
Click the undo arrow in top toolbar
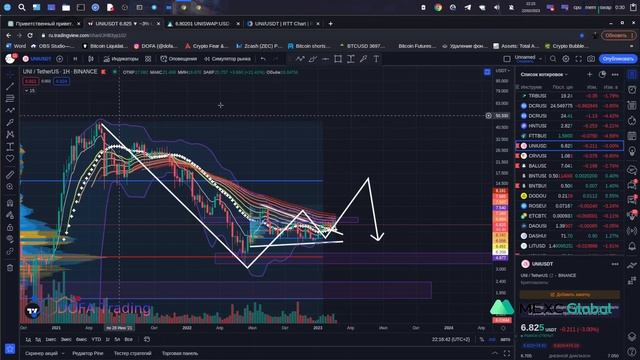point(263,59)
